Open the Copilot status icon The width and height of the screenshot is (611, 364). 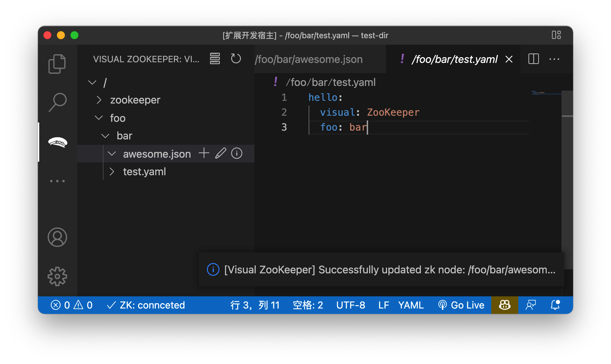(x=504, y=305)
